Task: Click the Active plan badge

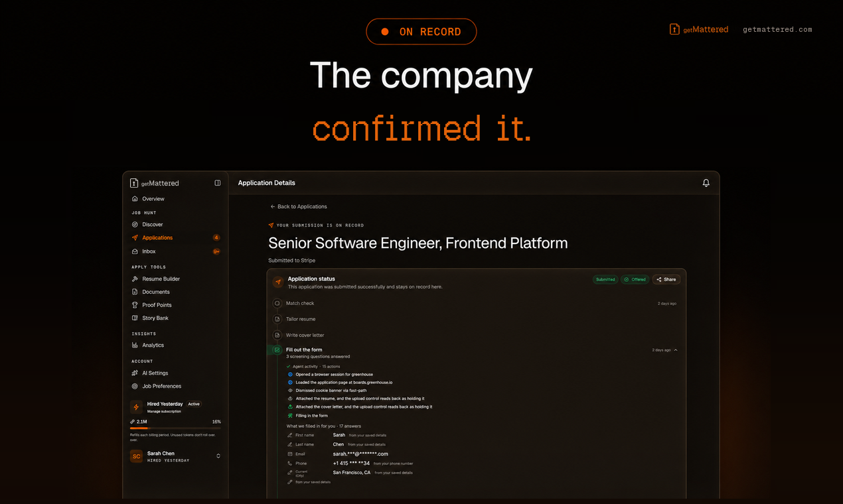Action: [194, 404]
